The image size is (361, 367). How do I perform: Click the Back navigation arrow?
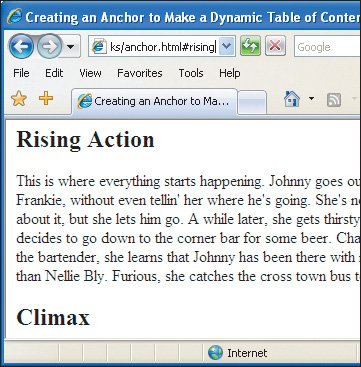[21, 47]
